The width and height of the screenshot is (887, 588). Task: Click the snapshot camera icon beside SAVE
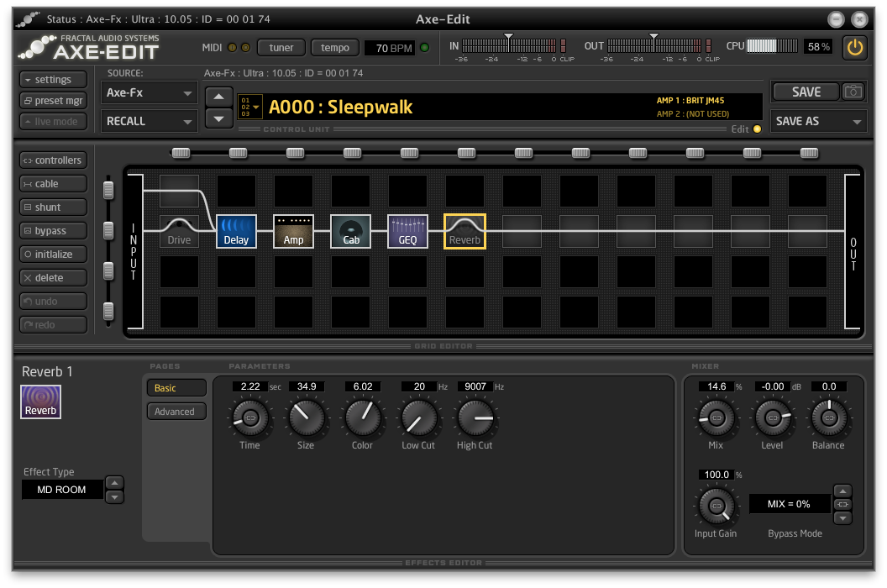(853, 92)
